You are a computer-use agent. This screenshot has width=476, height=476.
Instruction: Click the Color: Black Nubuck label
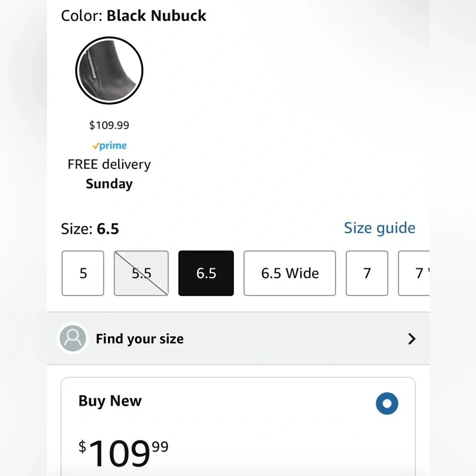[x=134, y=16]
